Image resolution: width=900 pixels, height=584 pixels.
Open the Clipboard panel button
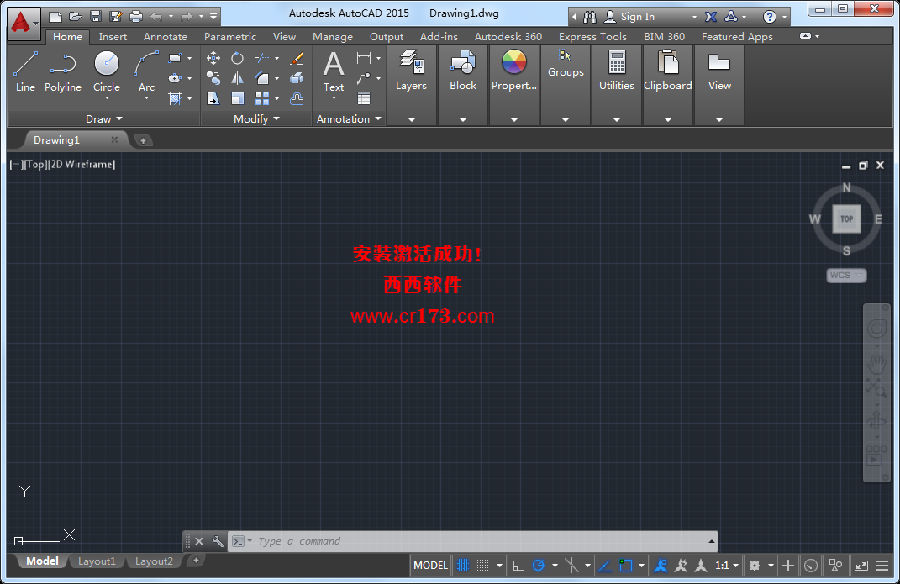pyautogui.click(x=668, y=84)
